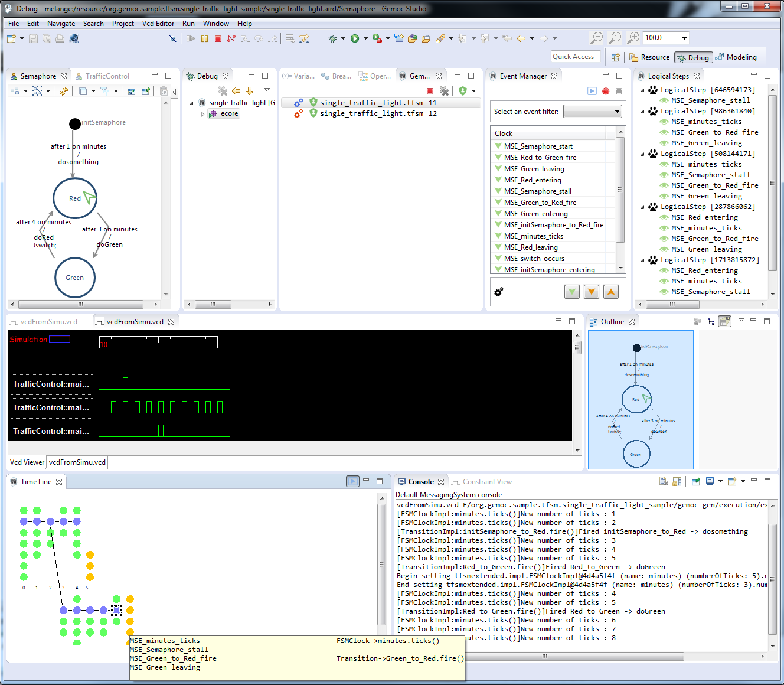Image resolution: width=784 pixels, height=685 pixels.
Task: Click the yellow down arrow in the Debug panel
Action: (x=249, y=90)
